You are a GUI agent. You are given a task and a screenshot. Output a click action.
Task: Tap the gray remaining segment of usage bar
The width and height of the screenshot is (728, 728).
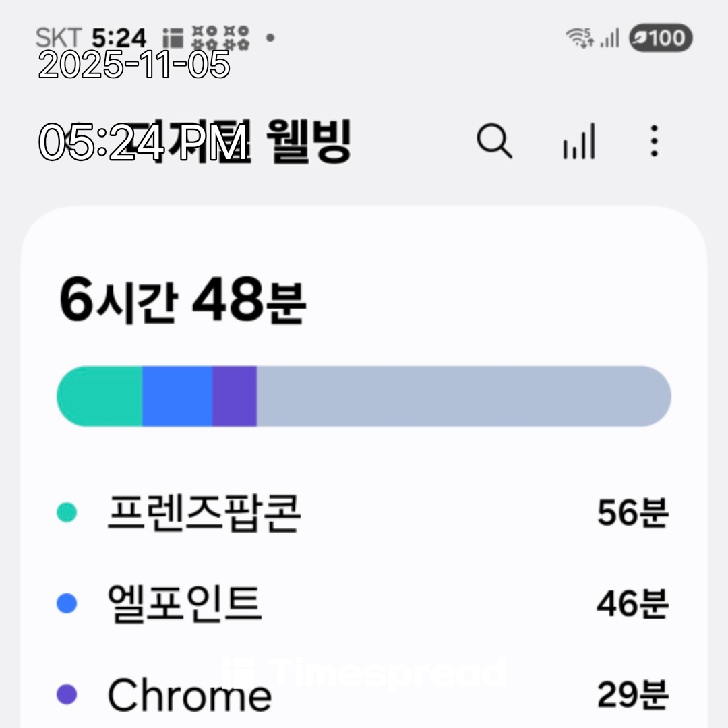pos(462,396)
